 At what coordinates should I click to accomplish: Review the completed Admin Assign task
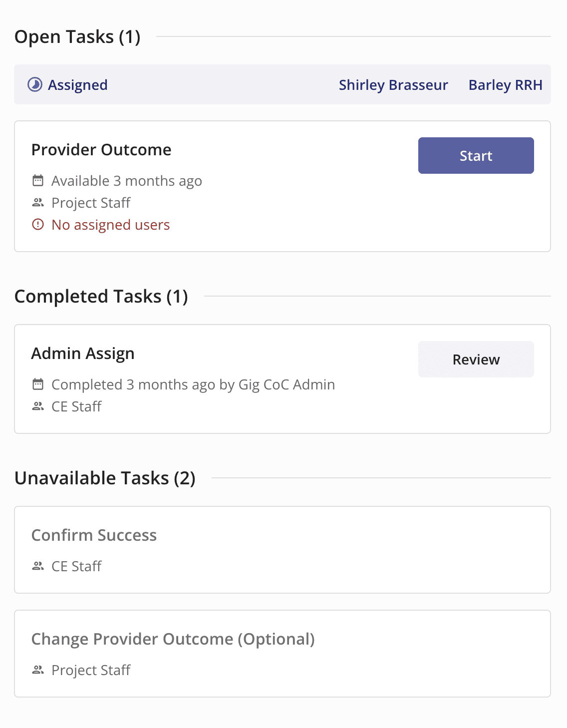475,359
